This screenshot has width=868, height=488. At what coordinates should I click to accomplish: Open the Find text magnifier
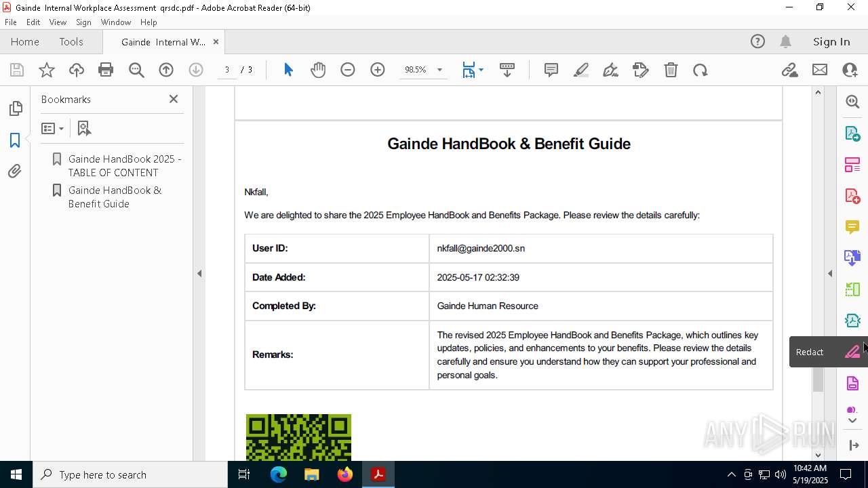click(x=136, y=70)
